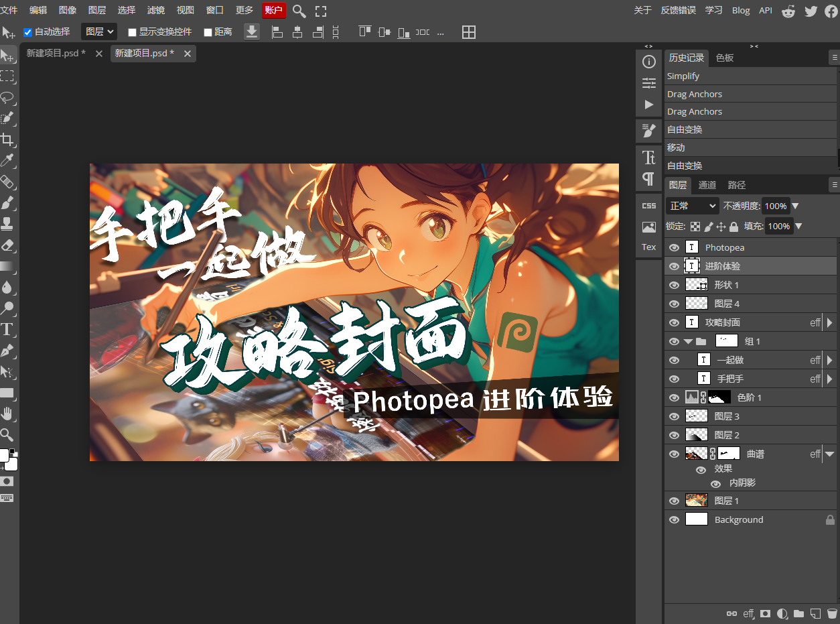Toggle fullscreen mode icon
This screenshot has height=624, width=840.
click(321, 11)
